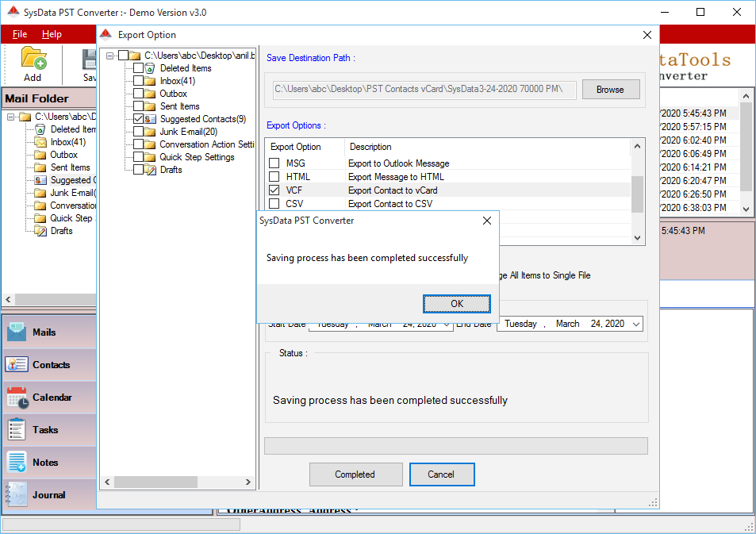Click right arrow of export tree horizontal scrollbar
This screenshot has height=534, width=756.
tap(248, 482)
